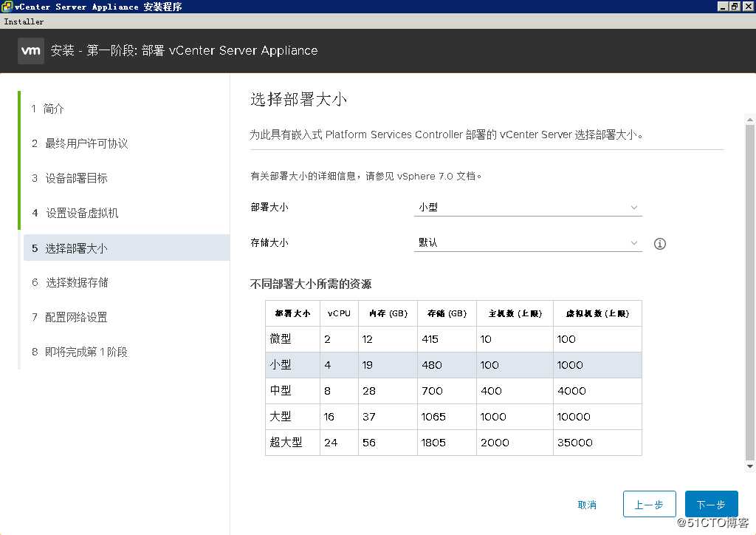Select step 7 配置网络设置
This screenshot has height=535, width=756.
click(x=69, y=317)
